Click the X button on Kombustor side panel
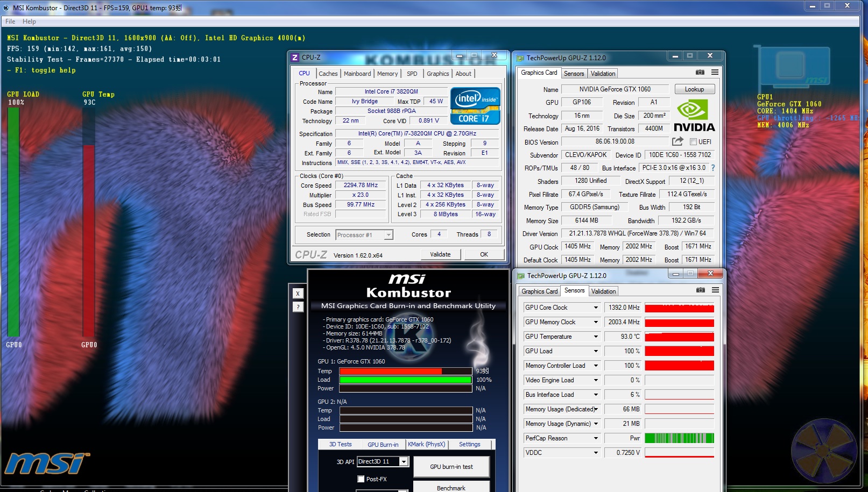 [298, 294]
